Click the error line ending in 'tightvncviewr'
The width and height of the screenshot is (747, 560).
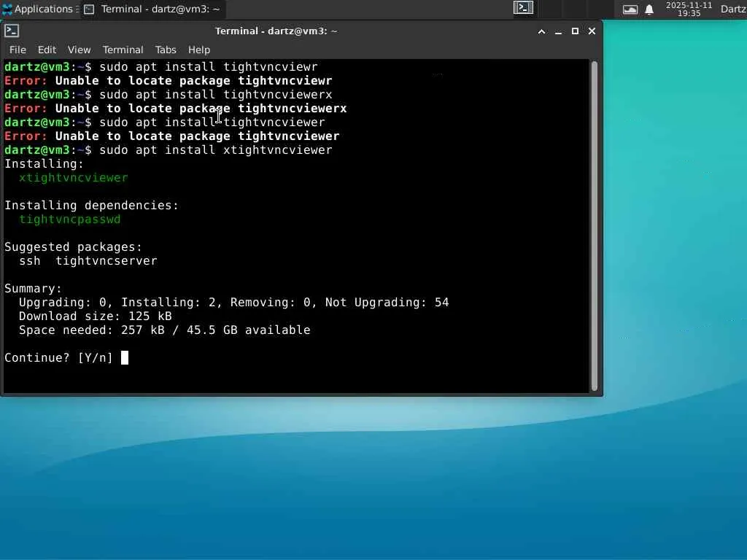pos(169,81)
